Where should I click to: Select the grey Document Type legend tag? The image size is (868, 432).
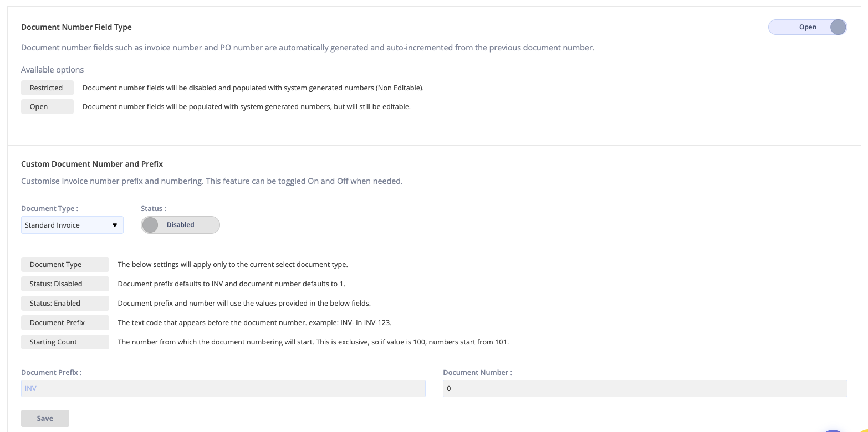64,264
